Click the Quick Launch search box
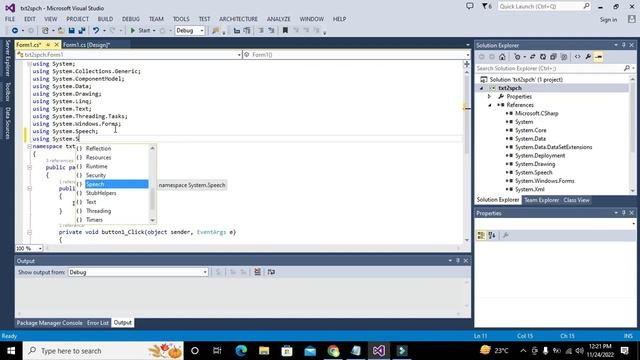The width and height of the screenshot is (640, 360). click(544, 7)
